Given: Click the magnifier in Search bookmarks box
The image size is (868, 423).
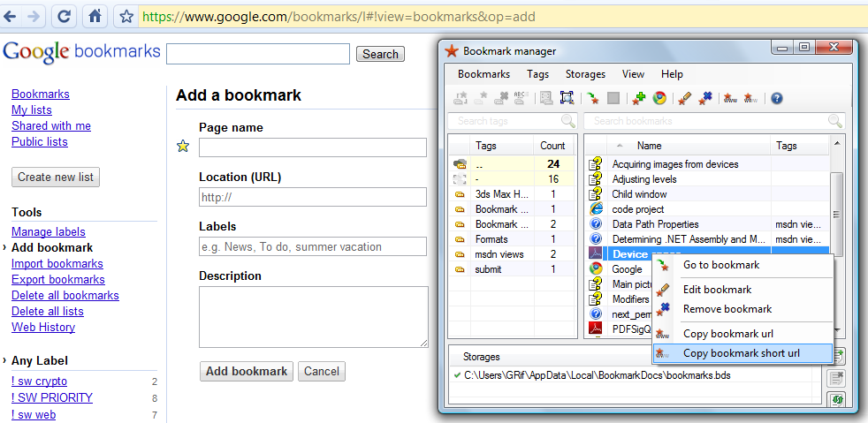Looking at the screenshot, I should [x=834, y=121].
